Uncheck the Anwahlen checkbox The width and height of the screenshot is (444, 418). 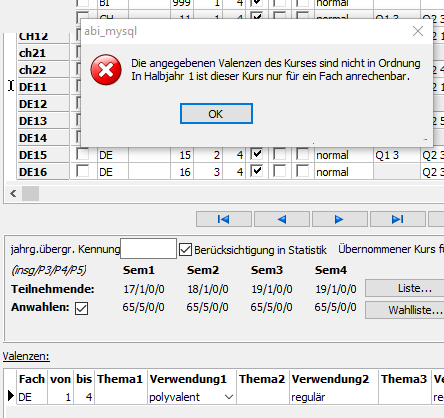click(82, 308)
